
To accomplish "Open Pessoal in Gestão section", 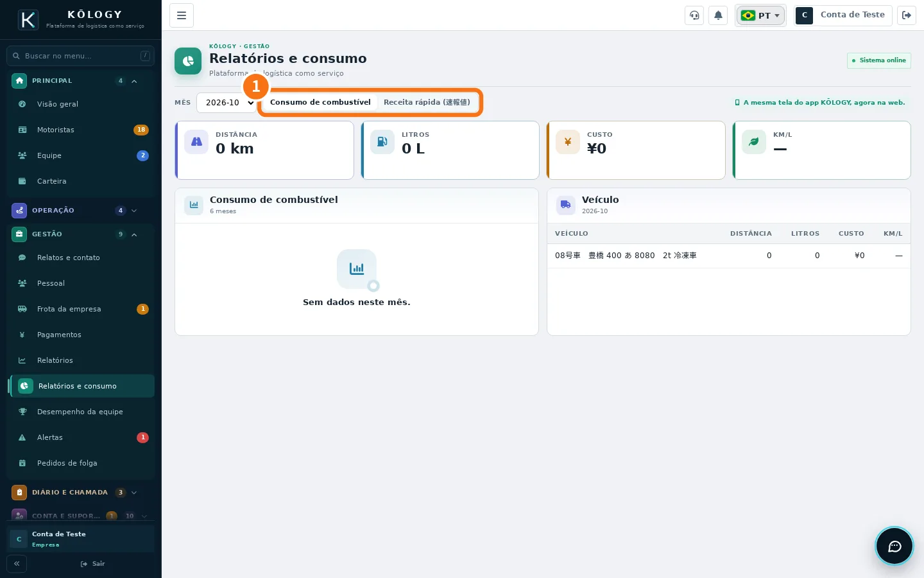I will coord(81,283).
